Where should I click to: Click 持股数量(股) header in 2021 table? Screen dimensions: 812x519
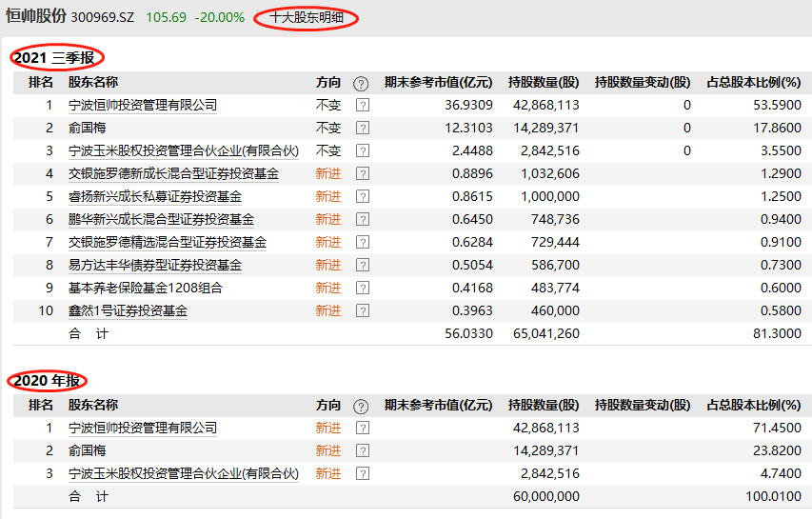coord(544,82)
